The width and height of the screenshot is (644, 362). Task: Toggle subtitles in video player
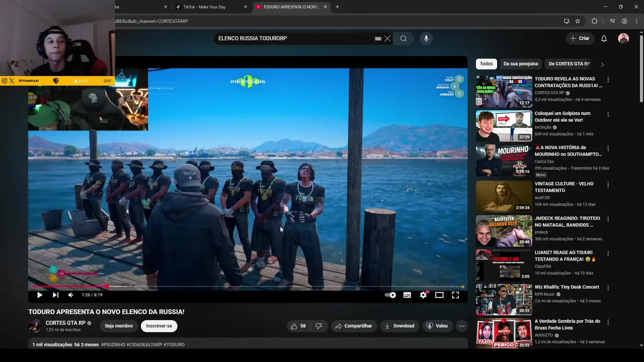click(407, 295)
